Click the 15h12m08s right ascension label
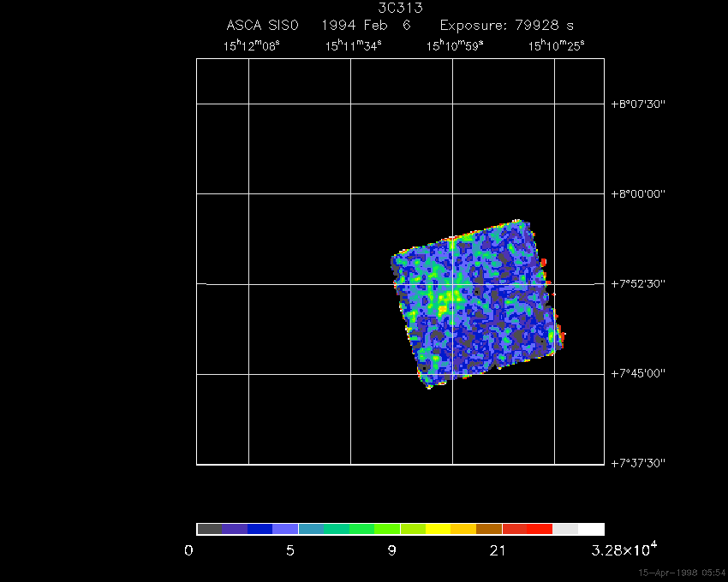 tap(251, 46)
